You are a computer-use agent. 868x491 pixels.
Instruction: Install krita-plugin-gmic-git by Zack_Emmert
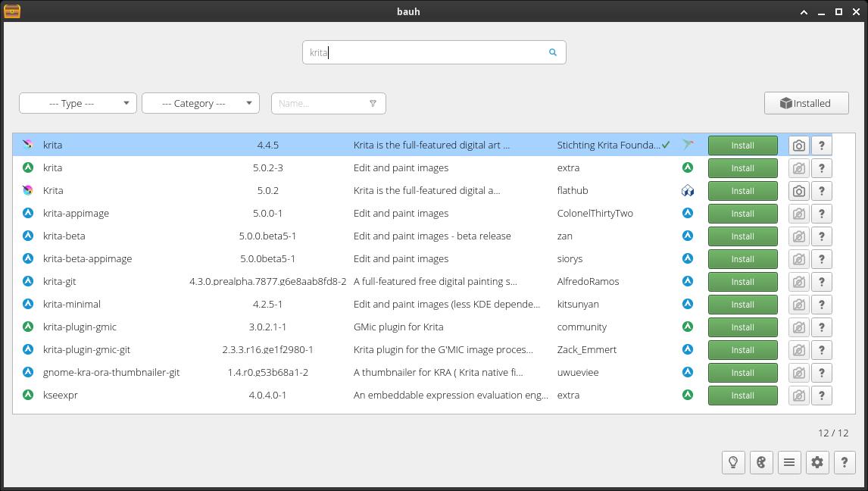click(x=742, y=350)
